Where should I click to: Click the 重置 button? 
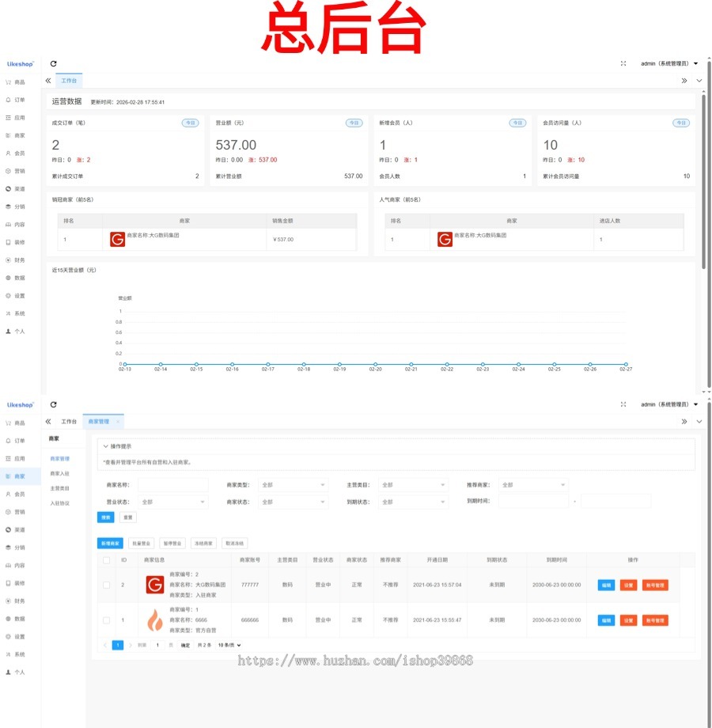tap(128, 518)
